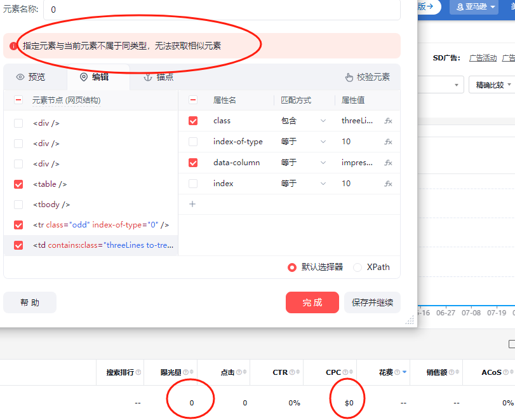Sort by 点击 column arrows
The height and width of the screenshot is (420, 515).
(244, 372)
